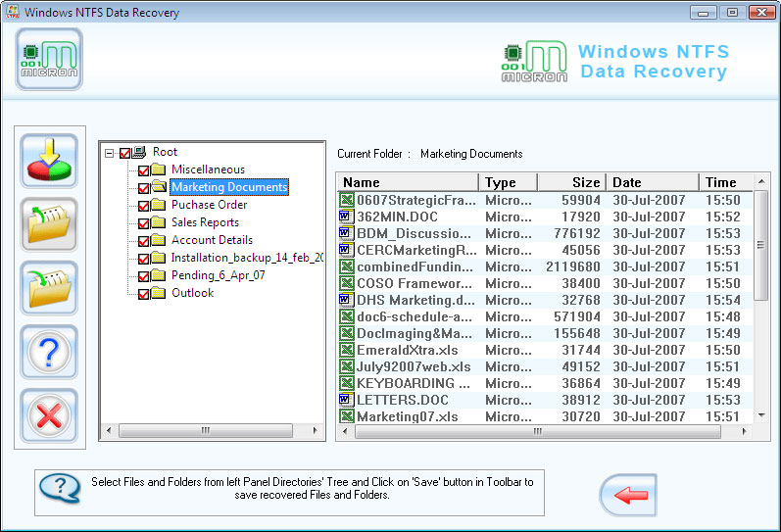Image resolution: width=781 pixels, height=532 pixels.
Task: Click tree panel scroll left arrow
Action: pyautogui.click(x=109, y=430)
